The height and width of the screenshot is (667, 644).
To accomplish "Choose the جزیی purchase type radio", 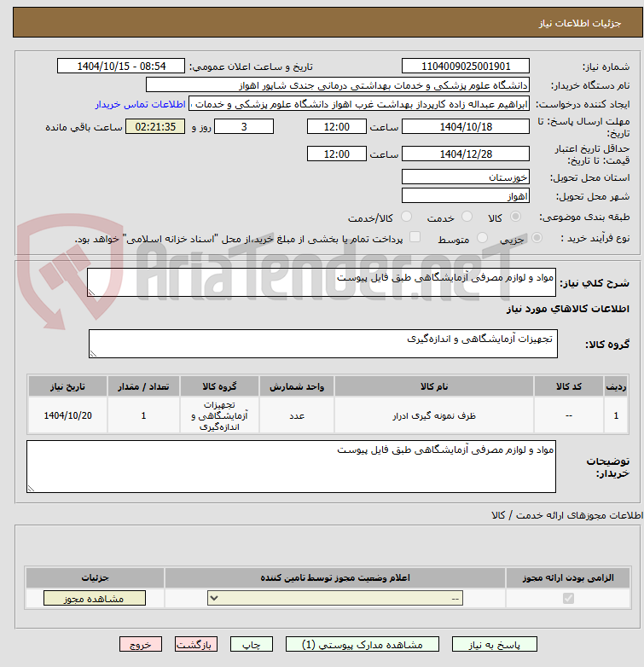I will tap(537, 238).
